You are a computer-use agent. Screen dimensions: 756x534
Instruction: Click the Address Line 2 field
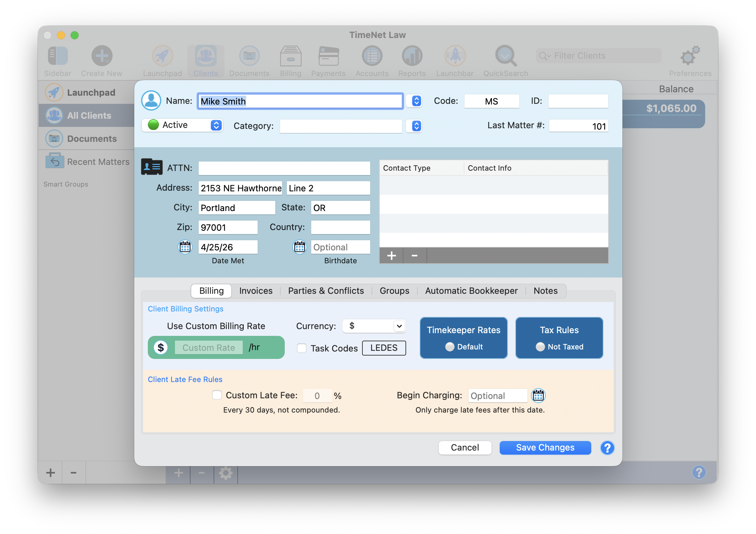[328, 188]
